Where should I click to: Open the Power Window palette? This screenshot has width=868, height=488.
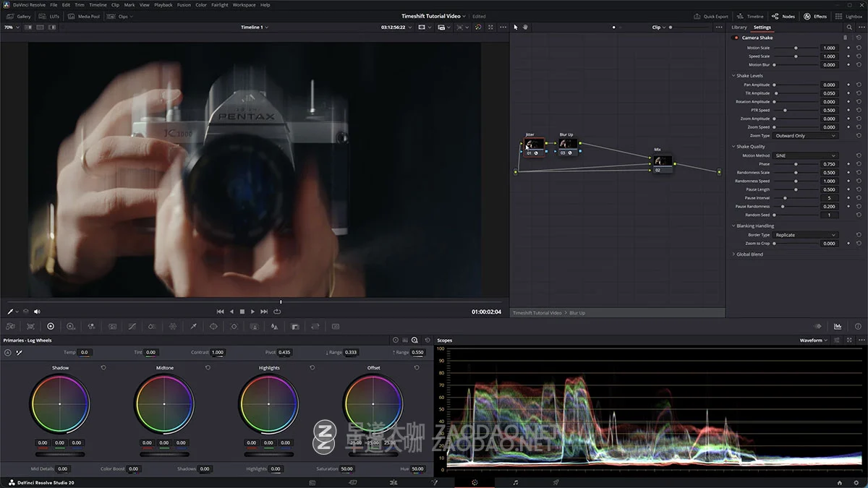[213, 326]
